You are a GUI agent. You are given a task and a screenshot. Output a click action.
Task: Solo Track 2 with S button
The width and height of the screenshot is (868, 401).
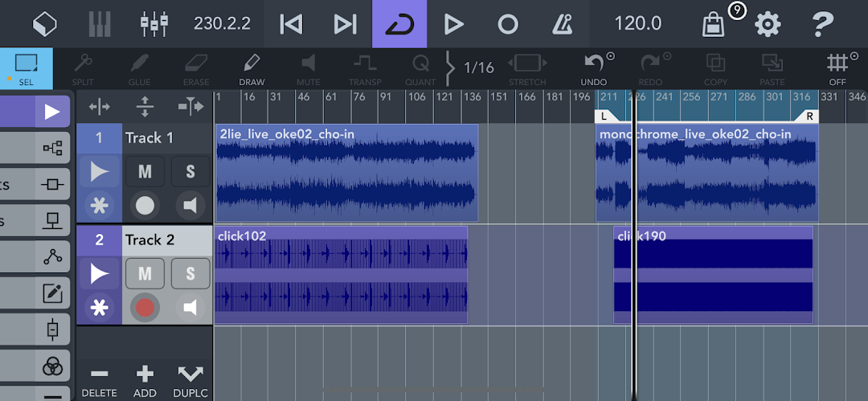click(190, 273)
